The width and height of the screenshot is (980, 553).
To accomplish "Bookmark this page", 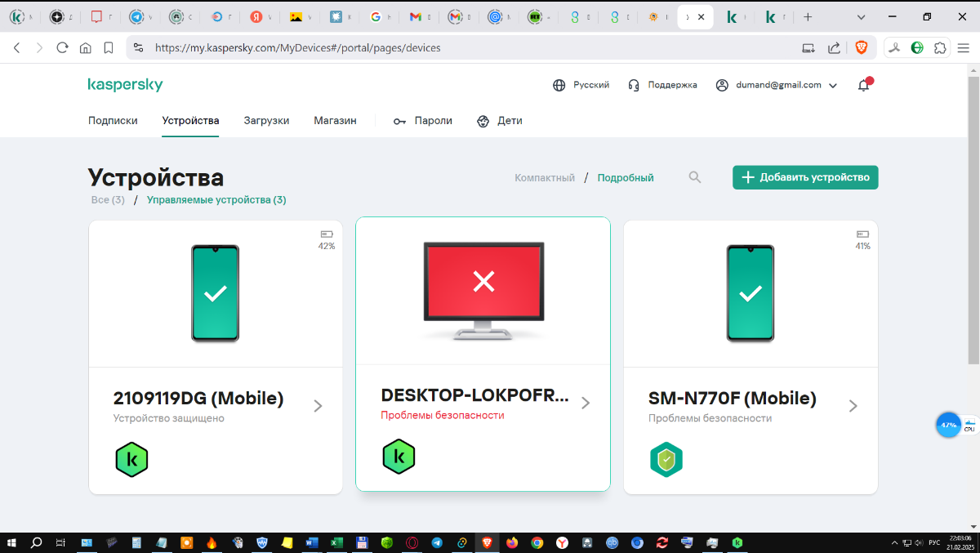I will [x=109, y=47].
